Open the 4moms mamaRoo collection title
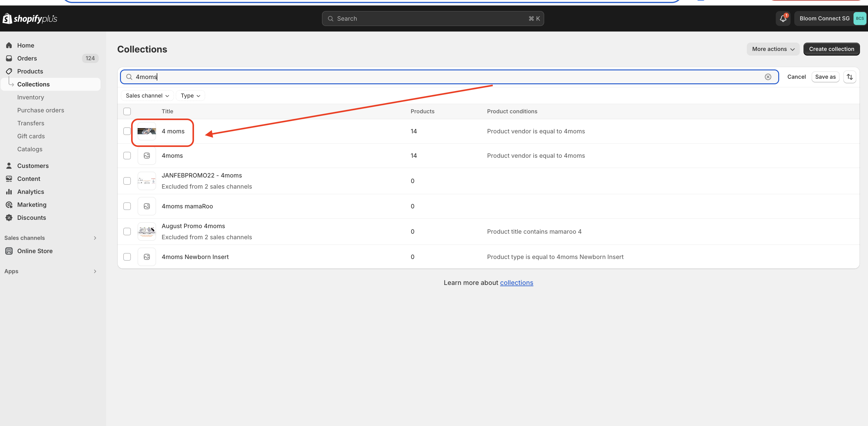Image resolution: width=868 pixels, height=426 pixels. (187, 206)
